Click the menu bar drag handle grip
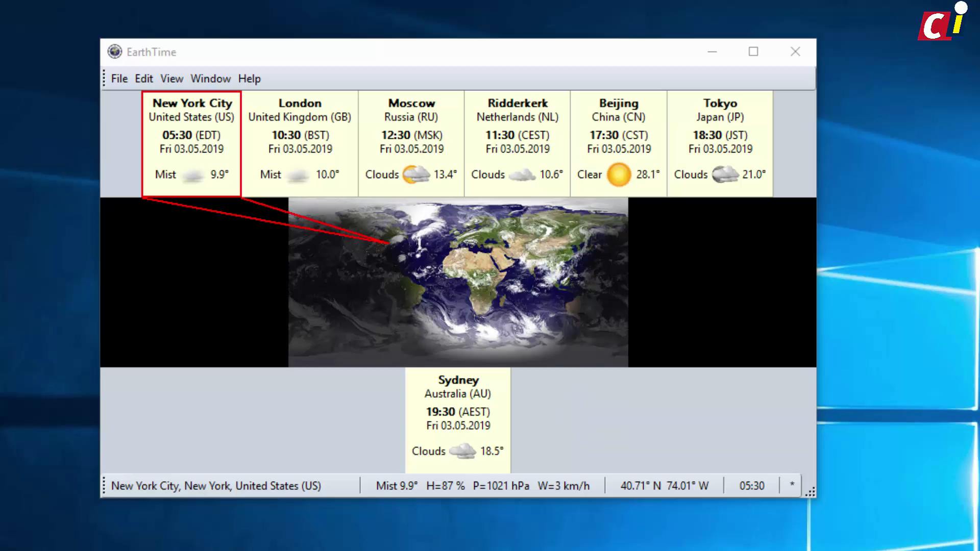The image size is (980, 551). (x=104, y=79)
